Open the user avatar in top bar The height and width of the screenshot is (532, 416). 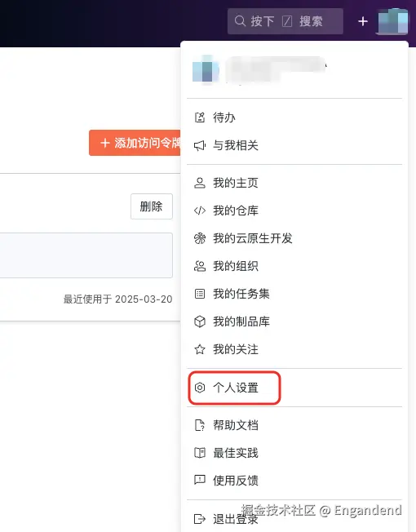[392, 21]
